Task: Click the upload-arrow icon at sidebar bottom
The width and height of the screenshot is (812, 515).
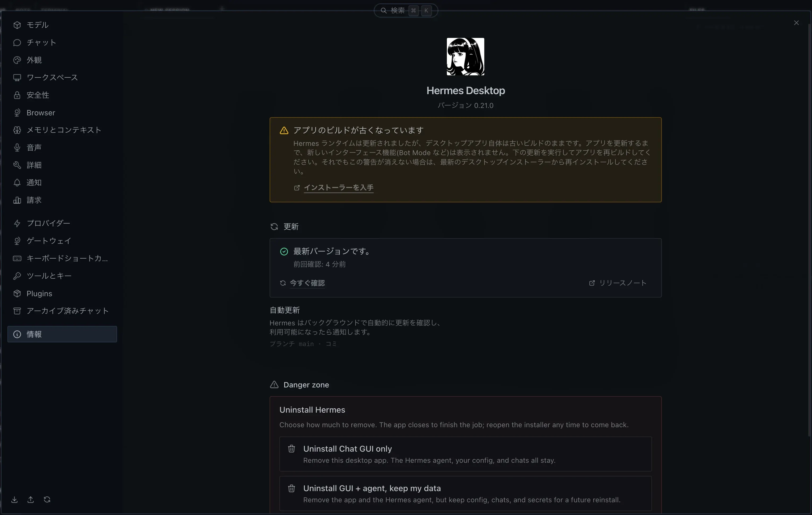Action: pos(30,500)
